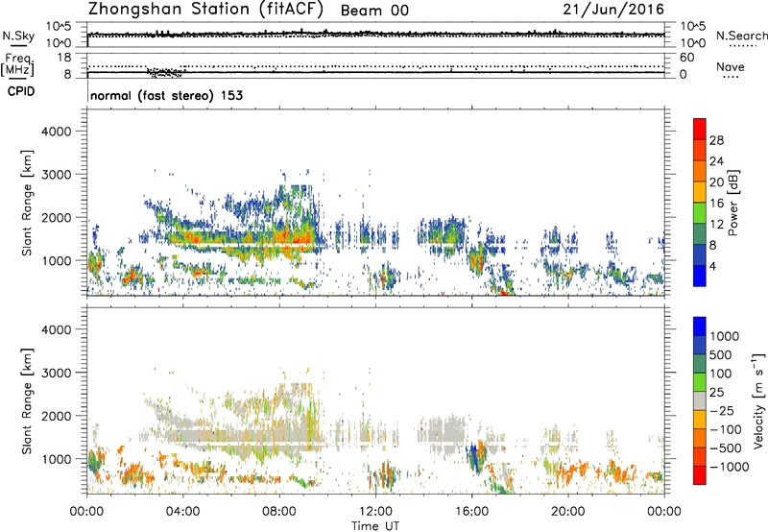Click the red bottom segment of velocity colorbar
Viewport: 768px width, 532px height.
point(700,475)
